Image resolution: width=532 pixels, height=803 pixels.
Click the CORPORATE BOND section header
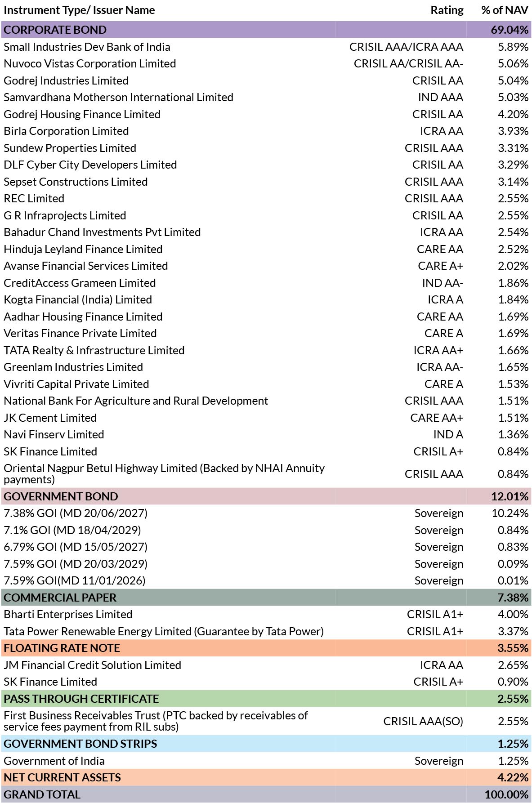coord(266,30)
